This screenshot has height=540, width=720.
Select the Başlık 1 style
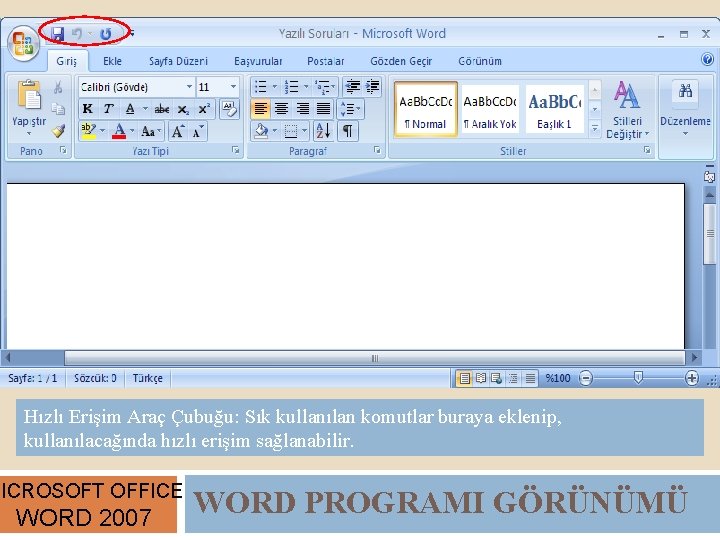click(x=554, y=109)
